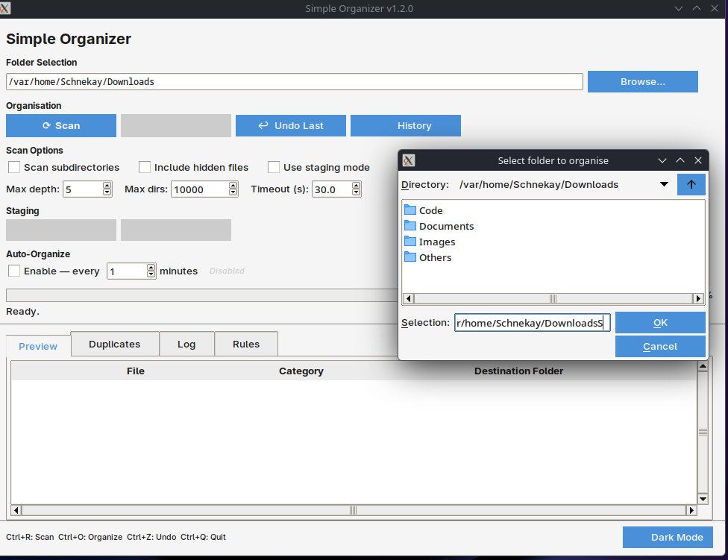Increase auto-organize minutes value
Screen dimensions: 728x560
click(151, 267)
